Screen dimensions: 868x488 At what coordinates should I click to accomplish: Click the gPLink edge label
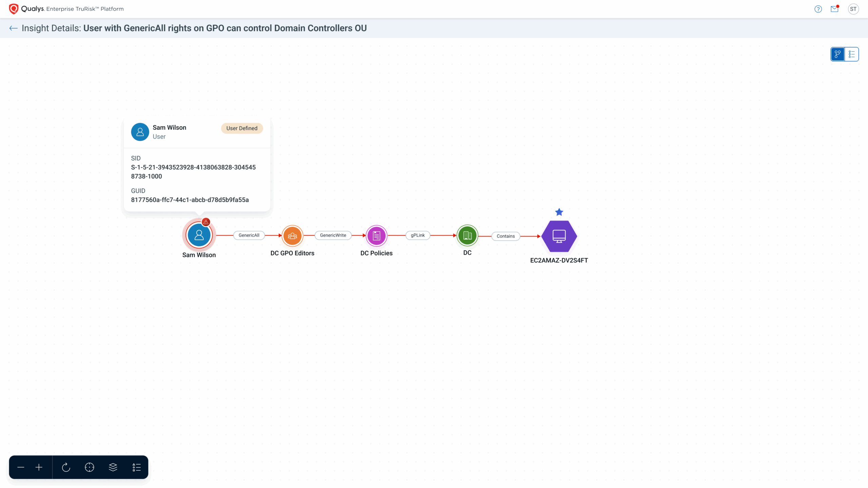tap(418, 235)
